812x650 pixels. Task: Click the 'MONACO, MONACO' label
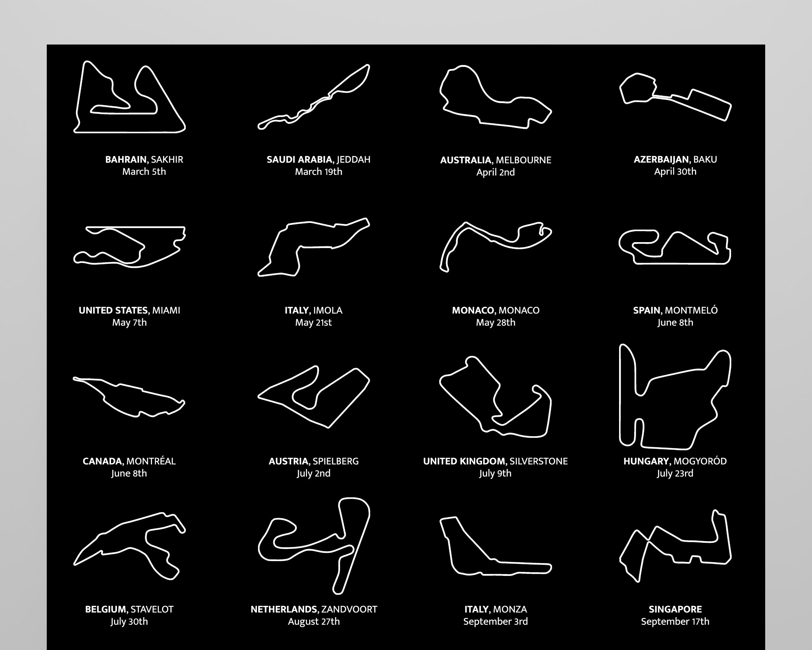point(496,310)
